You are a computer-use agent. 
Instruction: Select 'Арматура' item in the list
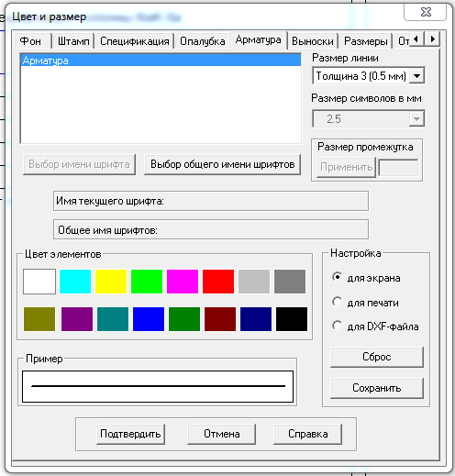click(161, 61)
